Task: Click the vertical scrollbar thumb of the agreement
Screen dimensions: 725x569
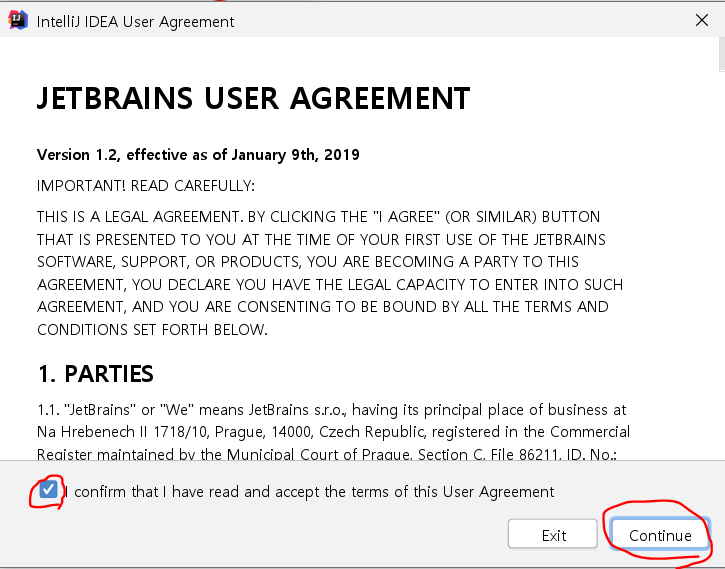Action: [722, 55]
